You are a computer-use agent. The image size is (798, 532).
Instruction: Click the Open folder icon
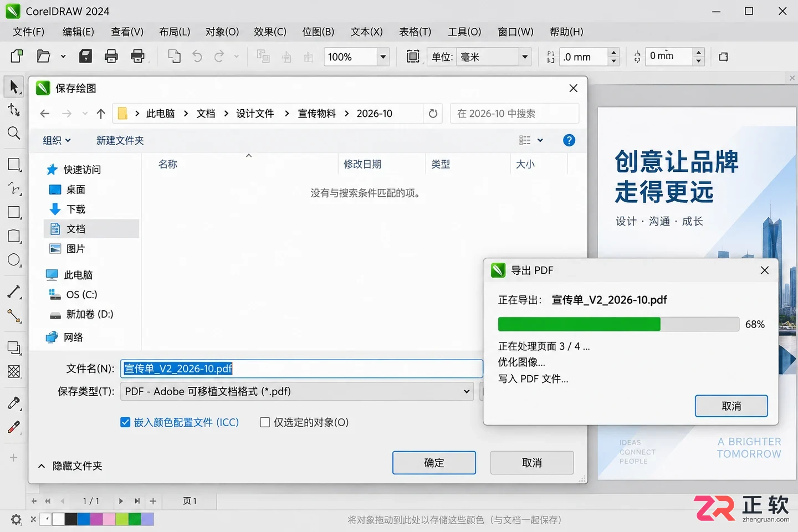coord(43,56)
